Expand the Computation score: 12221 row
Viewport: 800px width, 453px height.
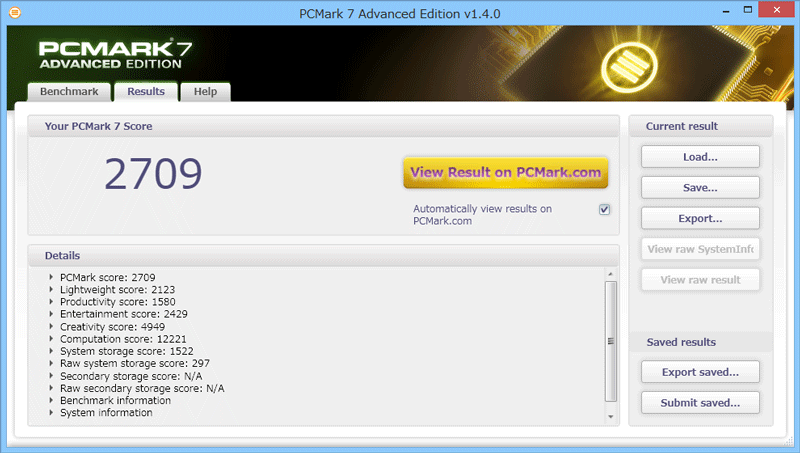click(x=51, y=339)
